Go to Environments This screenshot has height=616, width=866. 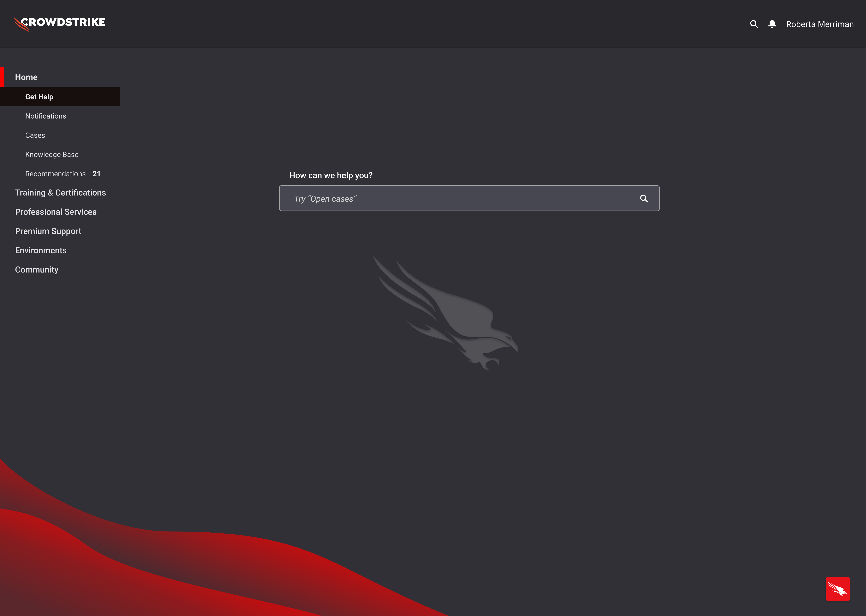coord(40,250)
